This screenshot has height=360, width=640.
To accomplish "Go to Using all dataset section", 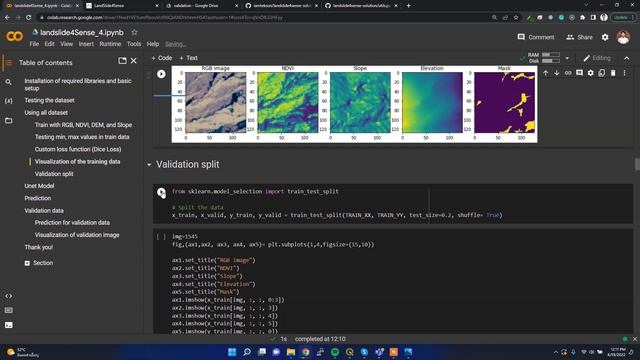I will (46, 113).
